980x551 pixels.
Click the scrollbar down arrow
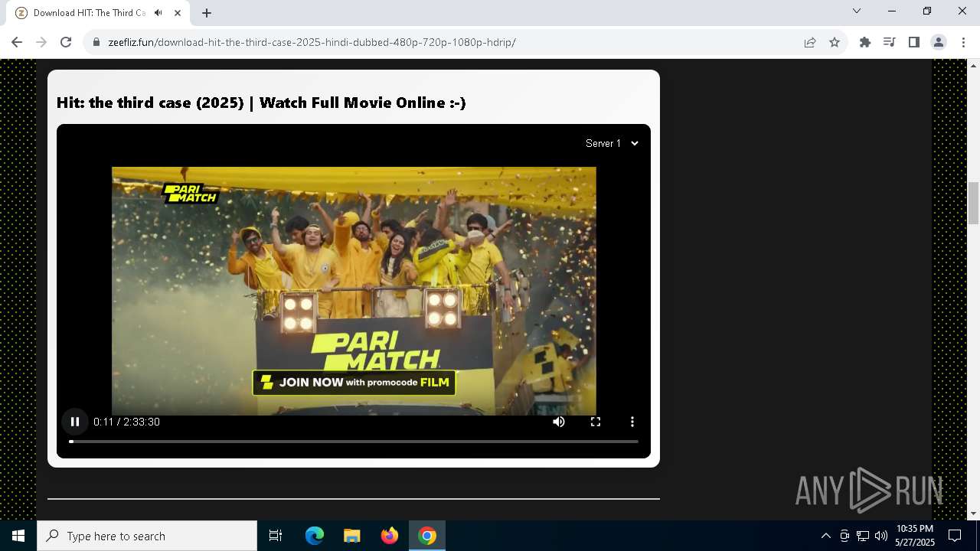(973, 514)
